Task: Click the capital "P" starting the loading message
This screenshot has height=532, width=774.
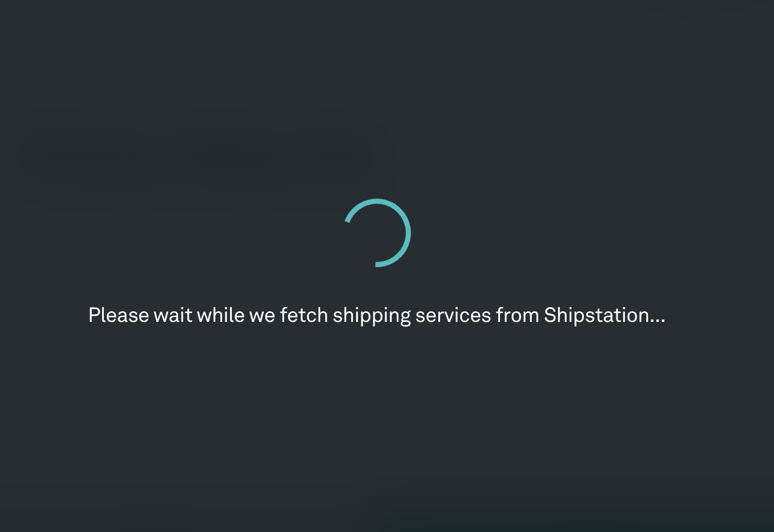Action: (94, 315)
